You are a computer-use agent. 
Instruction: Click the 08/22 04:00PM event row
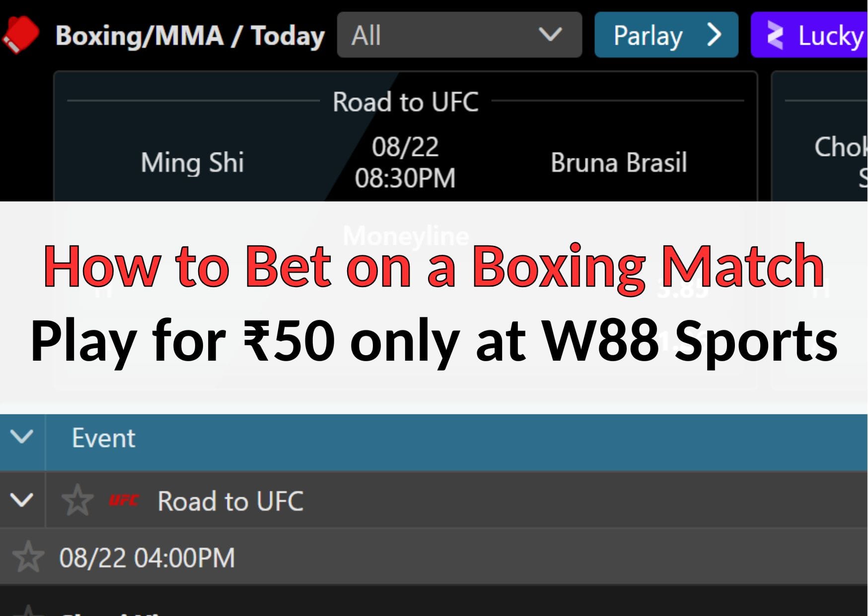click(x=147, y=558)
